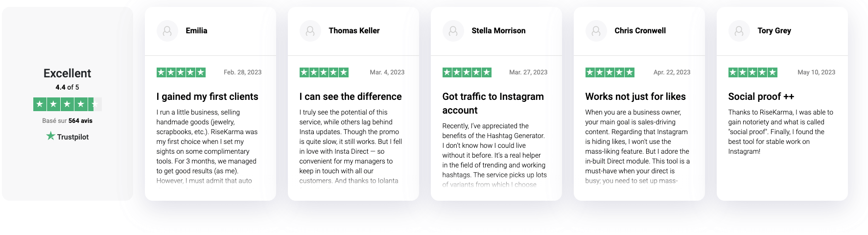Image resolution: width=868 pixels, height=235 pixels.
Task: Click Emilia's five-star rating
Action: click(x=181, y=72)
